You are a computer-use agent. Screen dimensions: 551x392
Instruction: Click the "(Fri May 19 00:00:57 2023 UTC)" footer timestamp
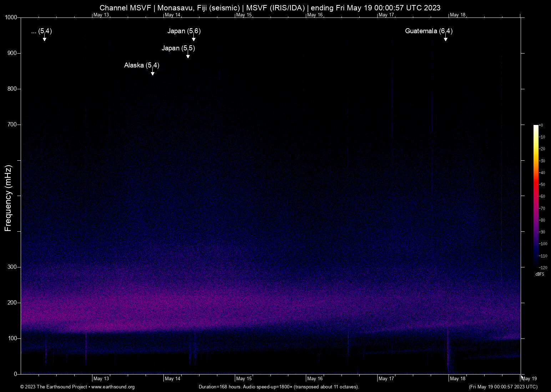pos(503,387)
